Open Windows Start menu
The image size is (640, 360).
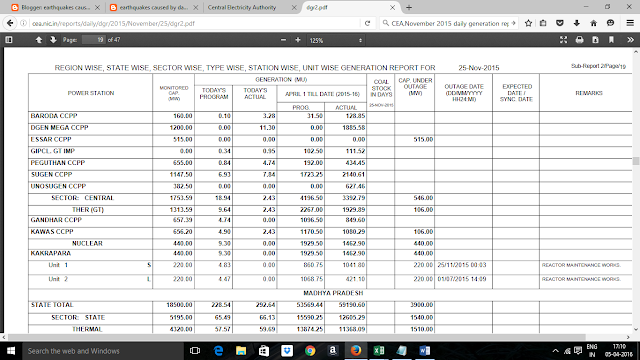pos(11,351)
